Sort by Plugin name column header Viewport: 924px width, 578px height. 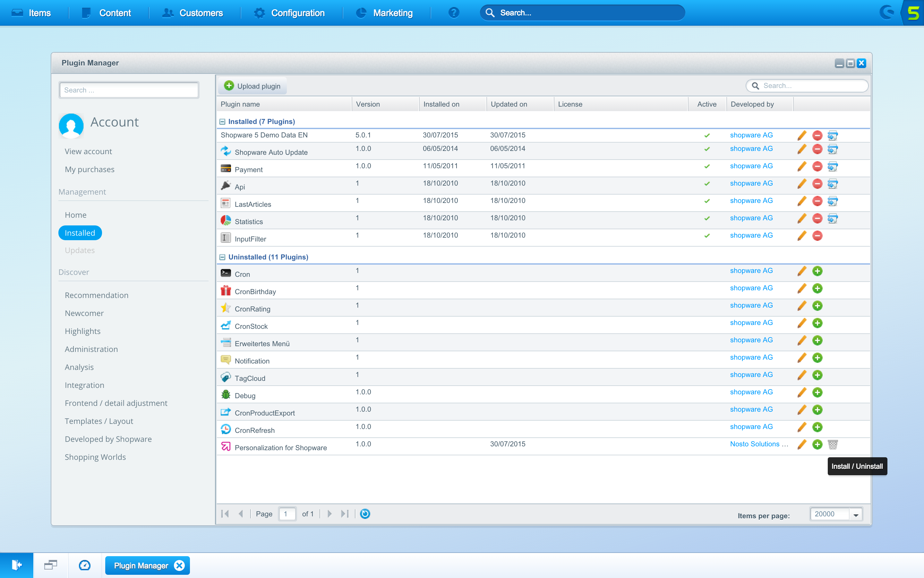[284, 104]
